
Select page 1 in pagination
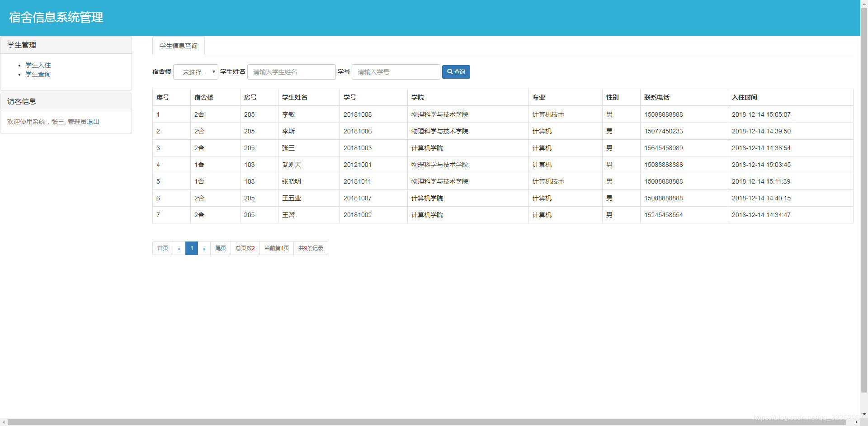click(192, 248)
